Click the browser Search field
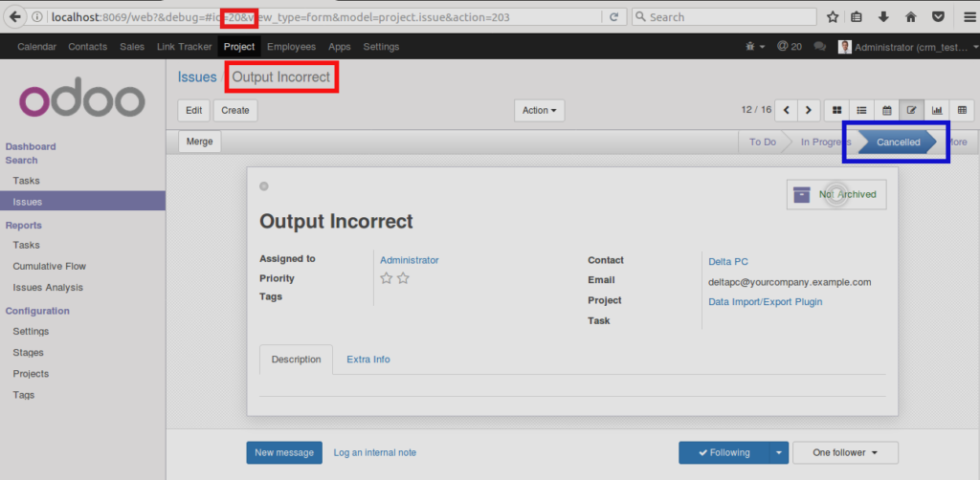980x480 pixels. (724, 17)
